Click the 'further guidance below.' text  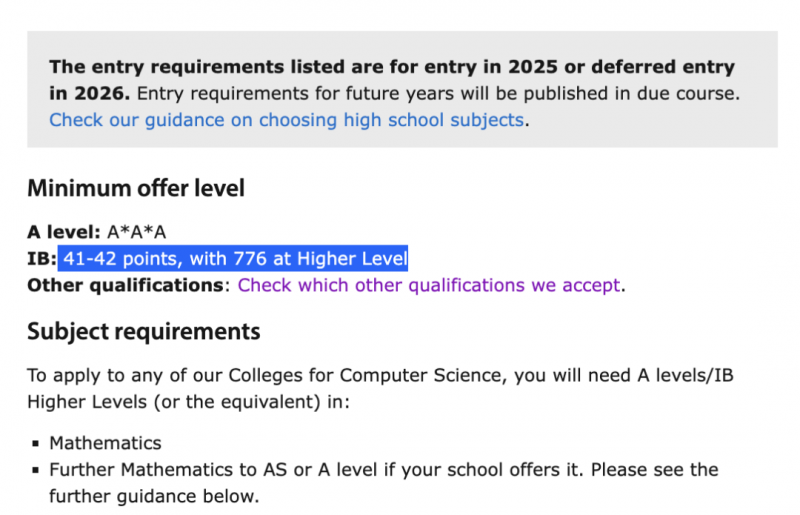[x=154, y=496]
